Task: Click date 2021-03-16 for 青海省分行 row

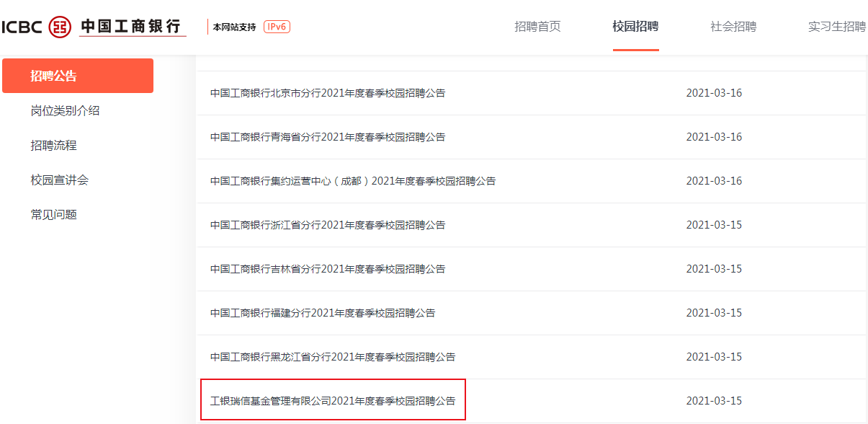Action: click(x=714, y=137)
